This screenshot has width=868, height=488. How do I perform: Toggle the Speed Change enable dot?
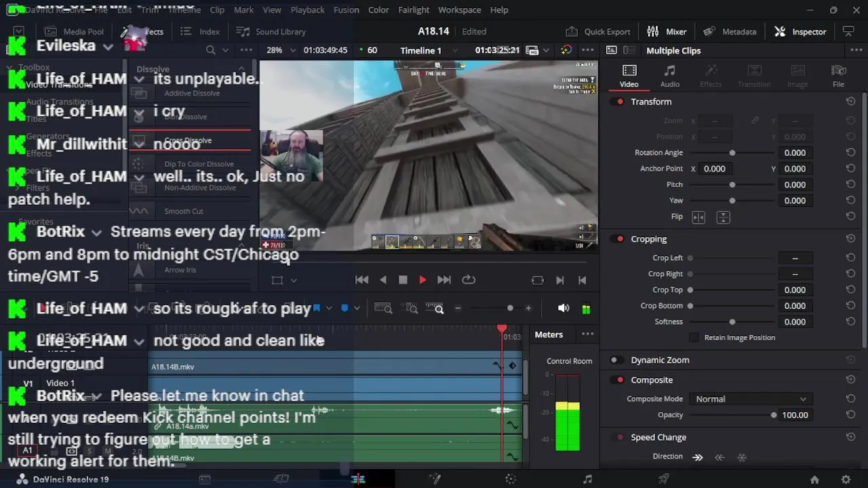coord(620,437)
